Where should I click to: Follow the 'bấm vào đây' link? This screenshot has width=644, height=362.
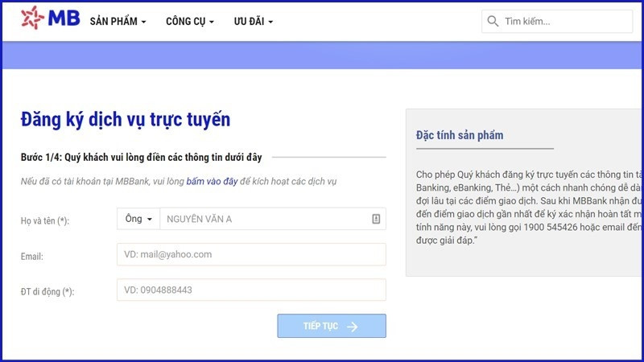coord(212,182)
